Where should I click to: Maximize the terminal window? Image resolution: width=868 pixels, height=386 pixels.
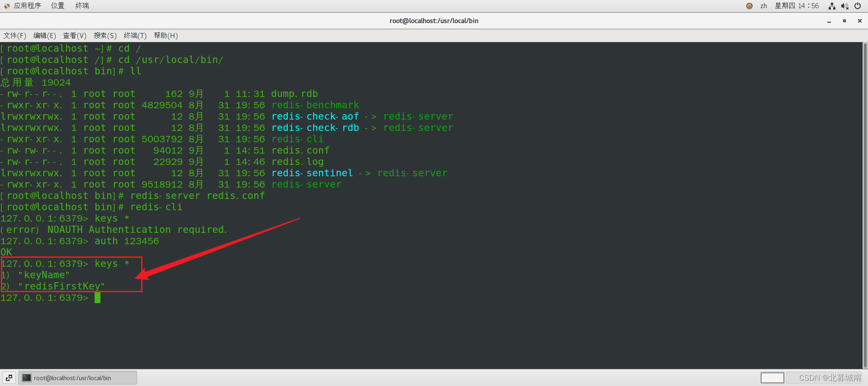pos(844,21)
